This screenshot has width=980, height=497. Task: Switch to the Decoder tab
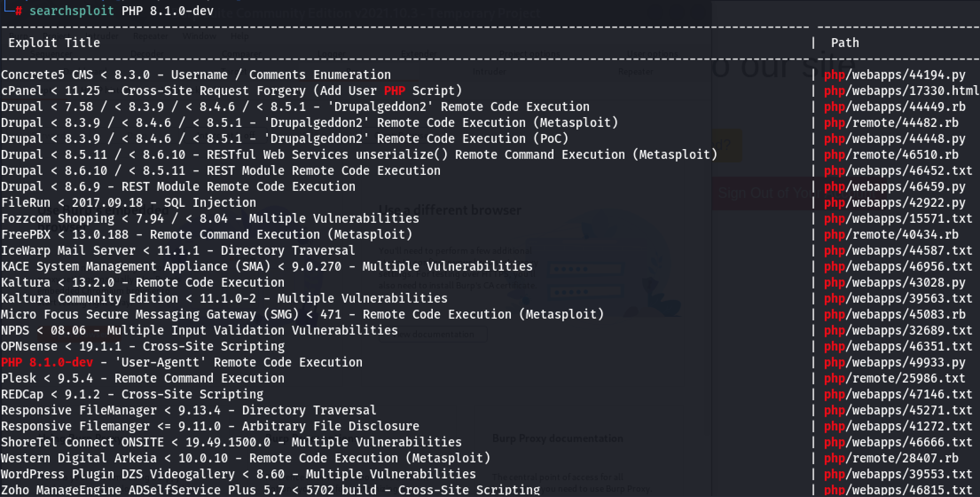pos(147,53)
